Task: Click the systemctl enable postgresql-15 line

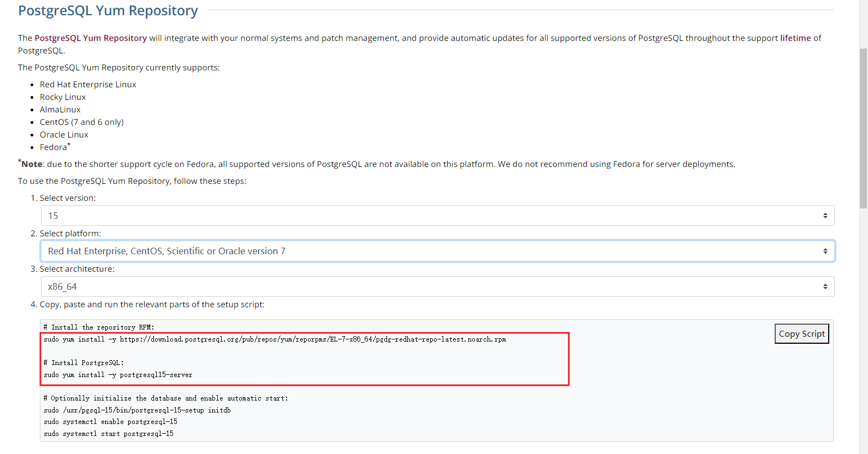Action: pyautogui.click(x=110, y=422)
